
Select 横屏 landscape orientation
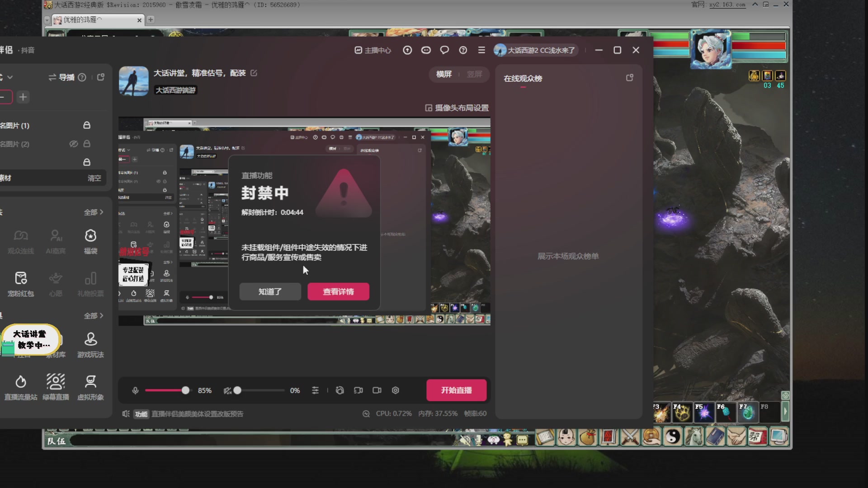pyautogui.click(x=444, y=74)
